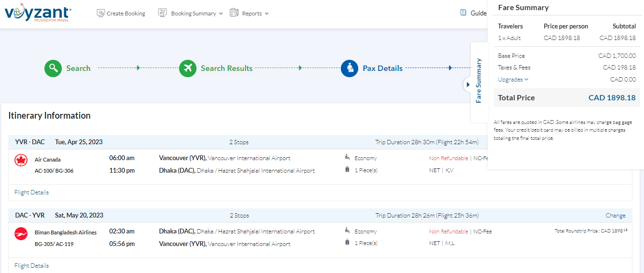Collapse the Fare Summary panel arrow
The image size is (644, 273).
pos(467,84)
